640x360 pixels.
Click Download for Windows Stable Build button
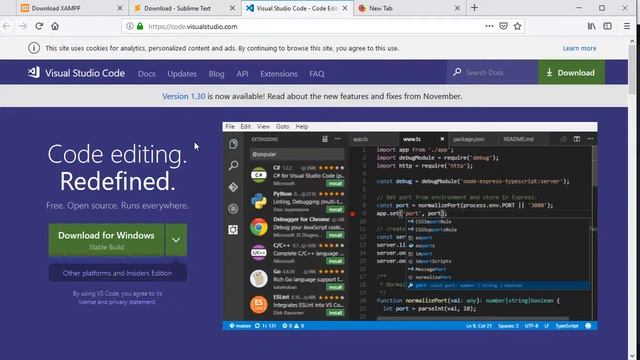pyautogui.click(x=107, y=240)
